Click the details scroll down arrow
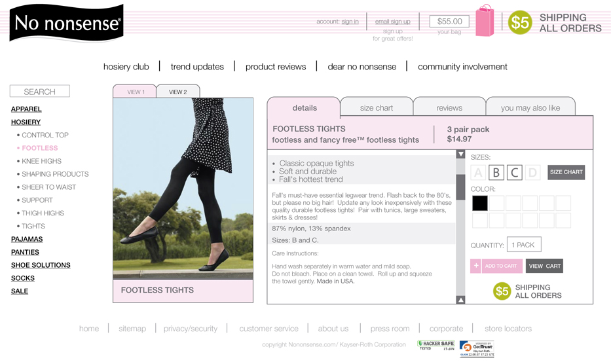 pos(460,154)
